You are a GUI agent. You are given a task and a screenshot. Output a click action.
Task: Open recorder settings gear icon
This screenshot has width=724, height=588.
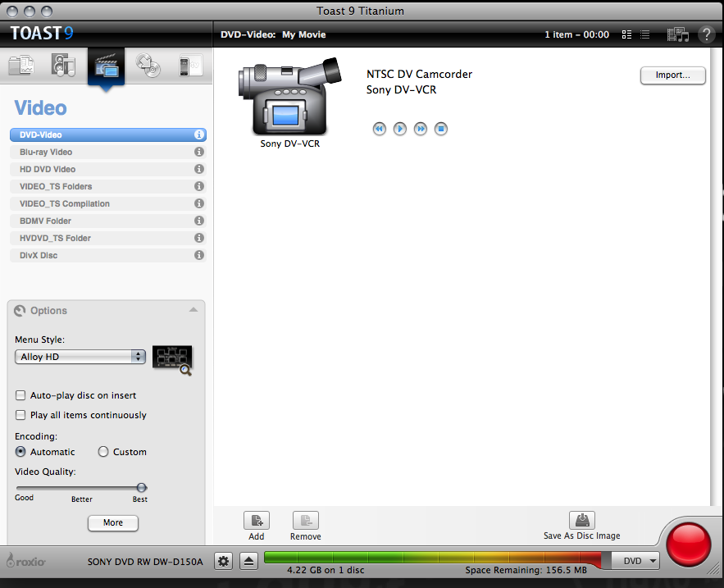[224, 561]
